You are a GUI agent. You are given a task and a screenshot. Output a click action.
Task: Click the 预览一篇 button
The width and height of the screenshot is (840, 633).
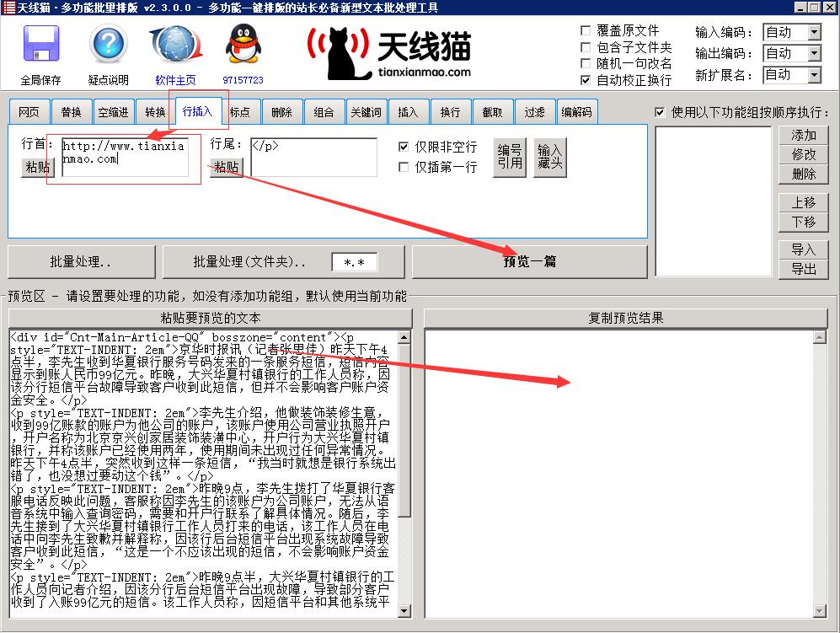tap(529, 261)
